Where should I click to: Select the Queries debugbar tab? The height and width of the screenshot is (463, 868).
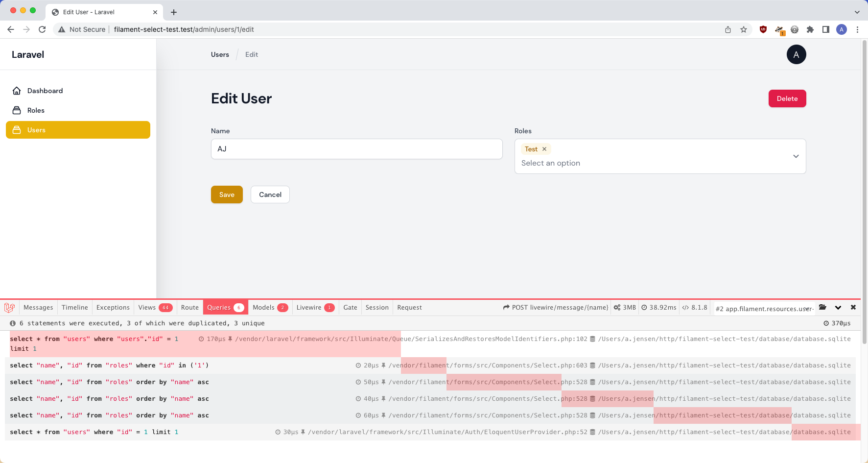point(226,308)
